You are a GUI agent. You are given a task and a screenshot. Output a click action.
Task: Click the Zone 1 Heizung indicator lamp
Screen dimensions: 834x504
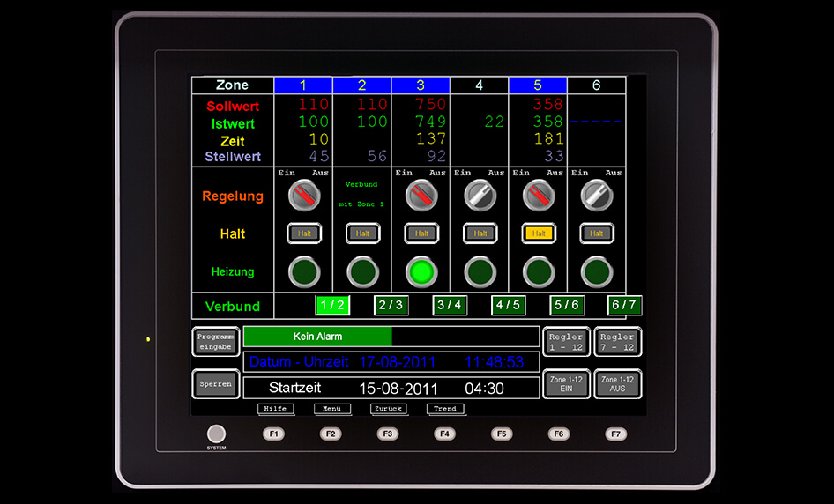click(304, 272)
